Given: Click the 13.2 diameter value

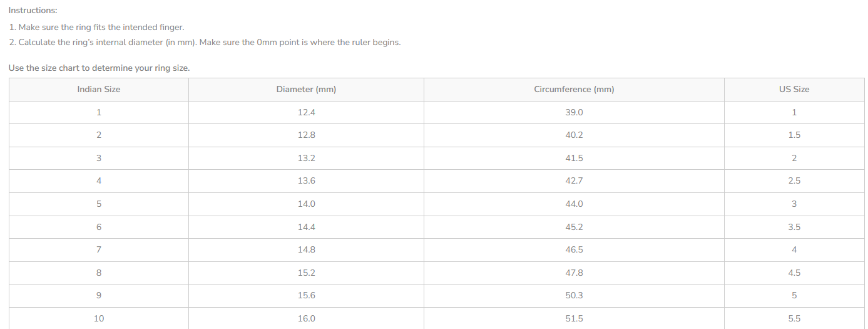Looking at the screenshot, I should point(306,159).
